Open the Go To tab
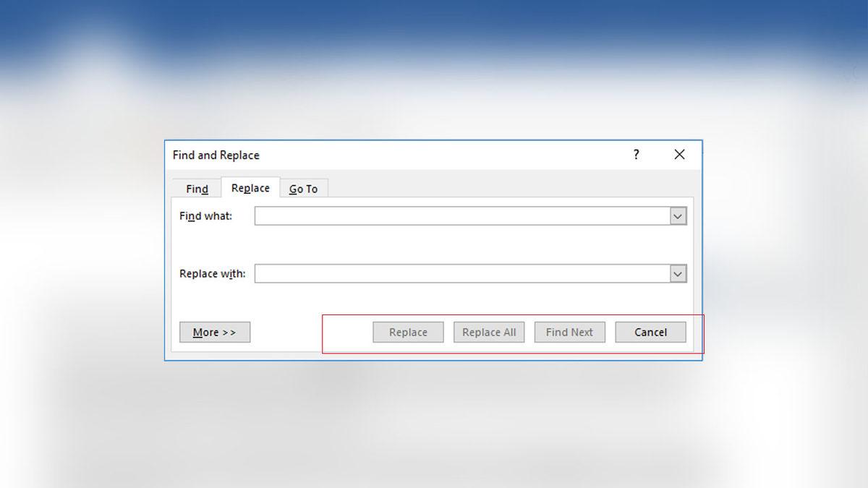Screen dimensions: 868x488 point(303,189)
